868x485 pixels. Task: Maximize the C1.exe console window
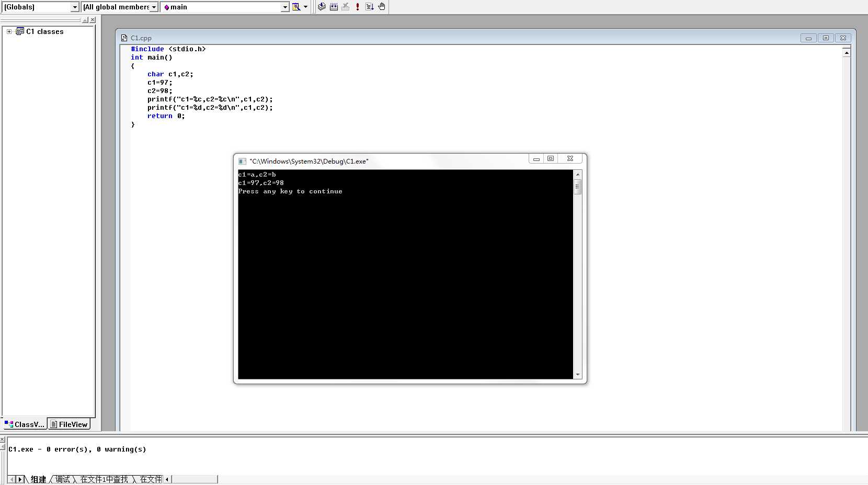551,158
